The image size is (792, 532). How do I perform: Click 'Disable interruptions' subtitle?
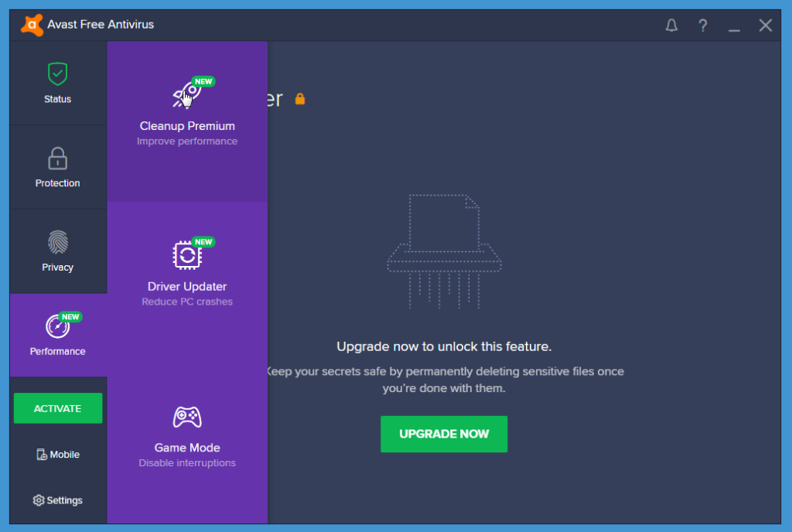(x=187, y=463)
